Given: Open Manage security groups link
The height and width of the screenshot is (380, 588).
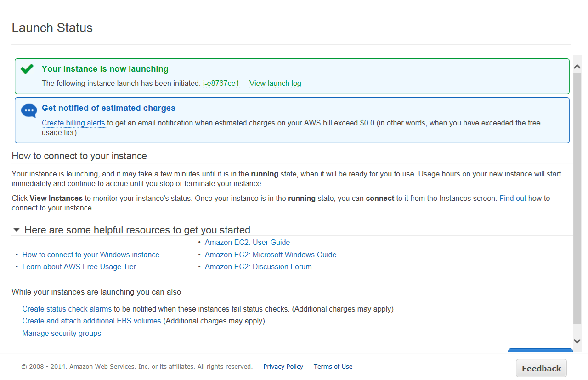Looking at the screenshot, I should click(x=62, y=333).
